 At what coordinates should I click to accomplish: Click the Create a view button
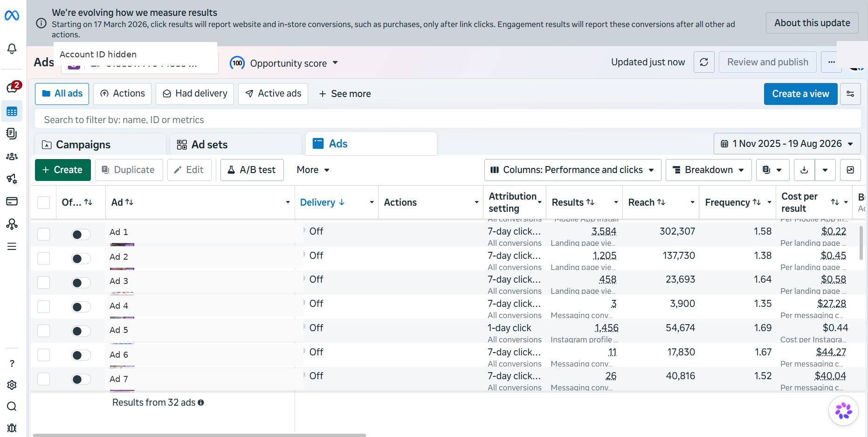point(800,94)
